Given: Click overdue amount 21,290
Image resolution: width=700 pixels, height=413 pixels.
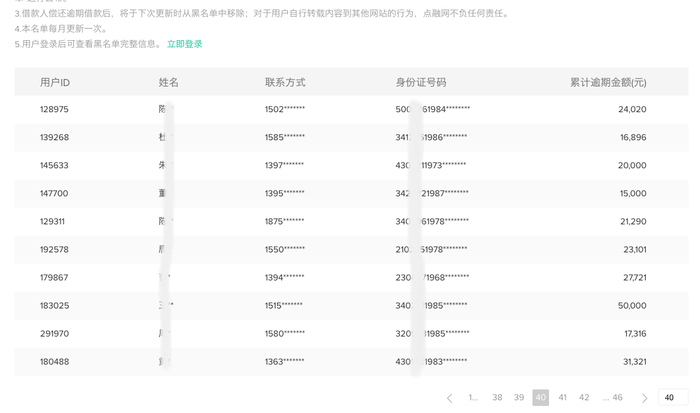Looking at the screenshot, I should pyautogui.click(x=633, y=221).
